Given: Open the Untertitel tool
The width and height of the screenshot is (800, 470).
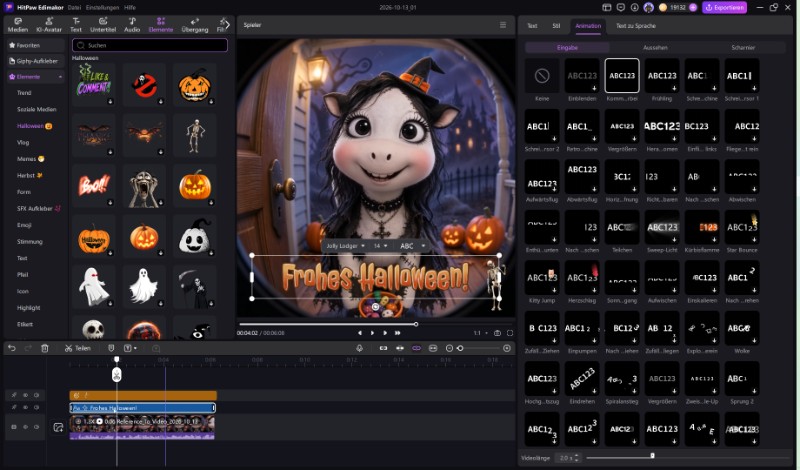Looking at the screenshot, I should [103, 25].
